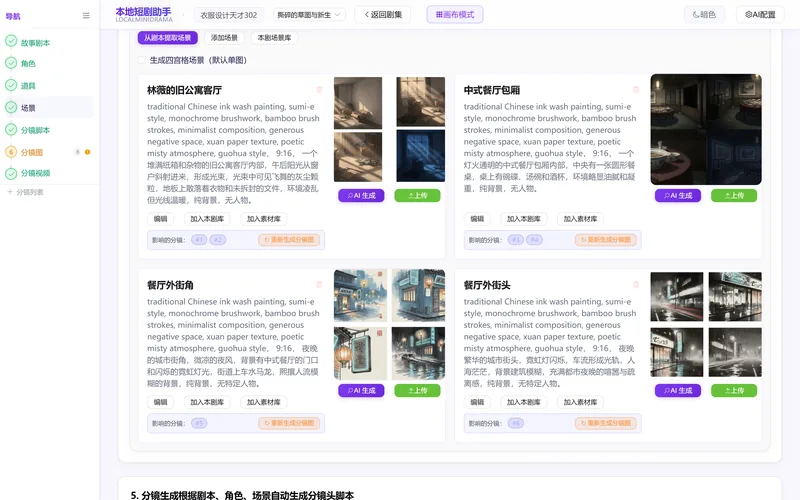Screen dimensions: 800x500
Task: Click 重新生成分镜图 under 餐厅外街角
Action: point(289,423)
